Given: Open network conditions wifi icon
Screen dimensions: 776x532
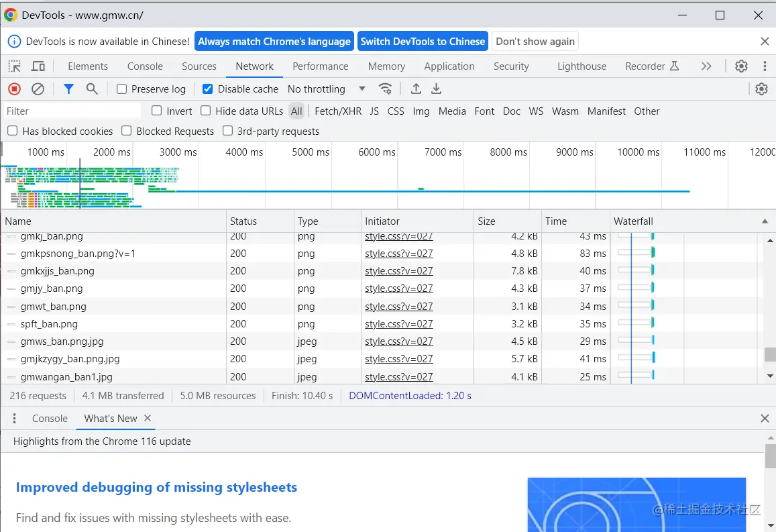Looking at the screenshot, I should [x=385, y=89].
